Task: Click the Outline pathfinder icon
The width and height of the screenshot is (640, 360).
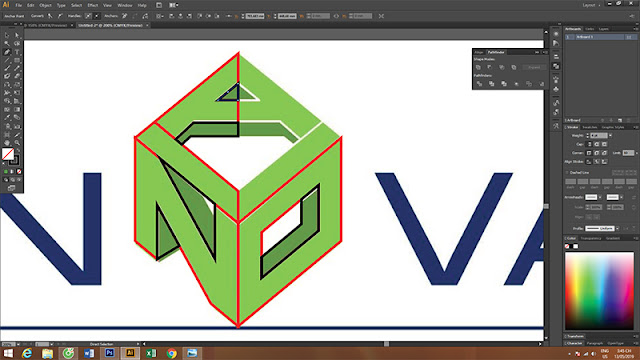Action: tap(529, 84)
